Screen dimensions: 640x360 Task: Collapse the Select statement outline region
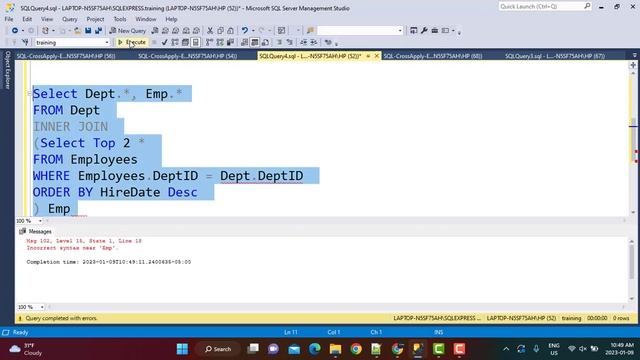coord(29,94)
